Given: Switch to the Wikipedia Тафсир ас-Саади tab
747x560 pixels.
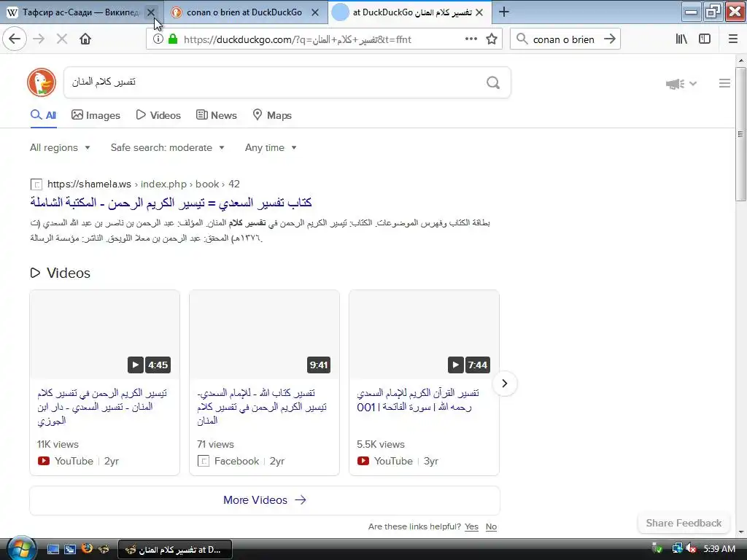Looking at the screenshot, I should [82, 12].
